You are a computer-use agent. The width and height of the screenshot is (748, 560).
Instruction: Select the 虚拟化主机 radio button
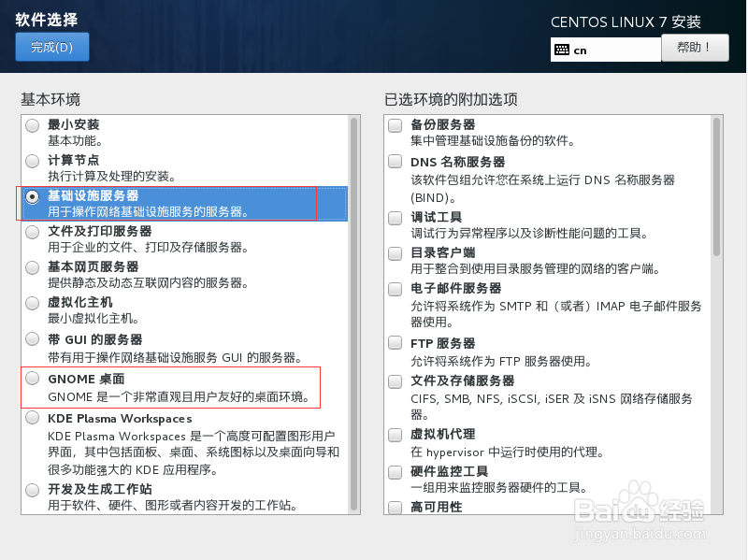tap(33, 304)
